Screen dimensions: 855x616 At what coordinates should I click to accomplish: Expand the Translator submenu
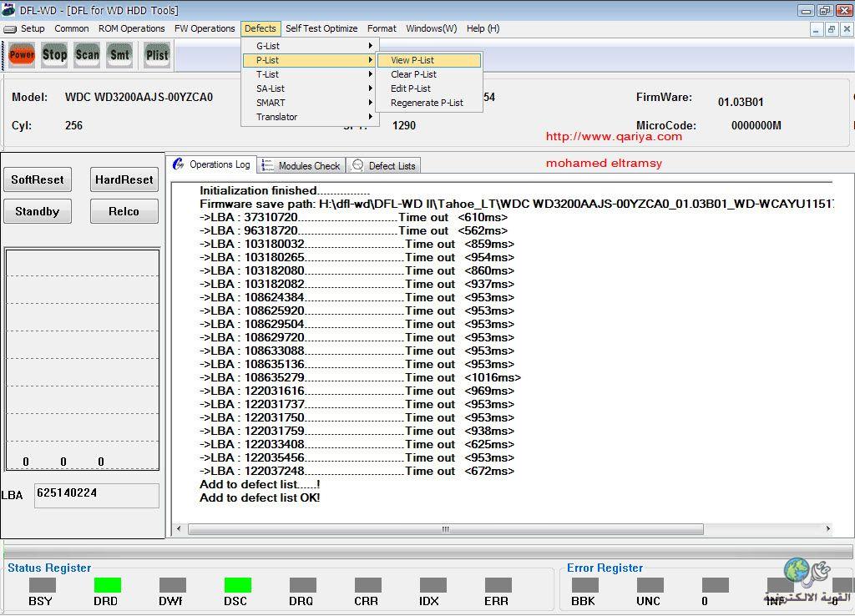coord(309,117)
